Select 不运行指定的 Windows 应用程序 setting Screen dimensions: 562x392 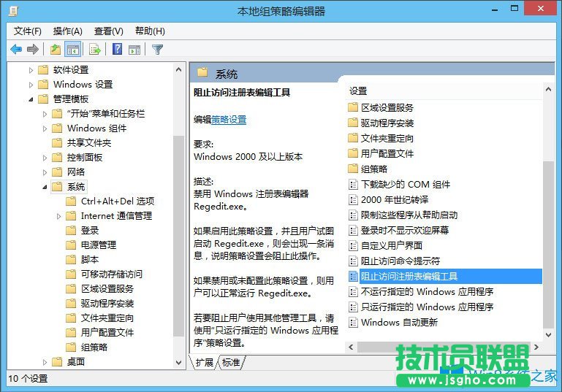point(427,292)
